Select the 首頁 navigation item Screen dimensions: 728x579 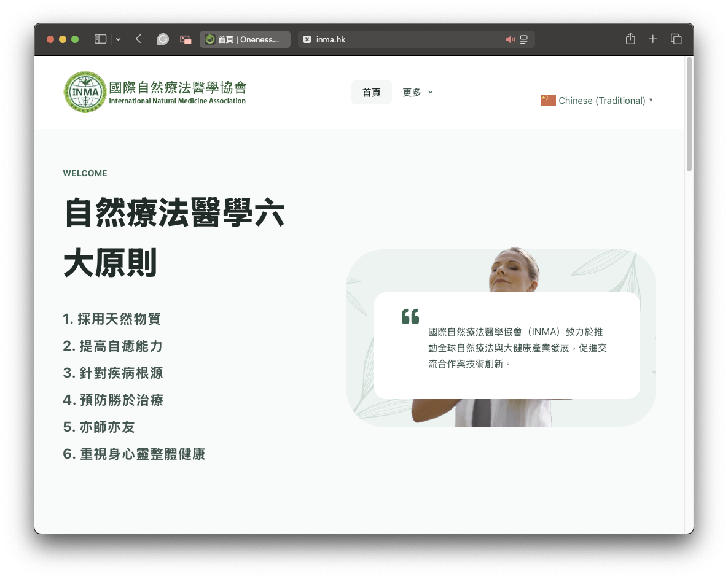[371, 92]
